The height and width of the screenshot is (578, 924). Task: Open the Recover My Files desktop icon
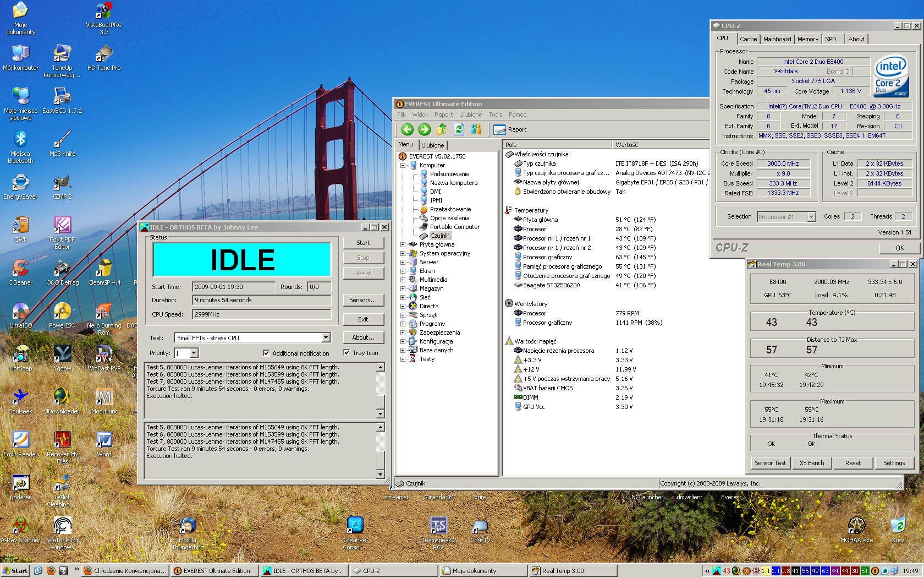62,448
